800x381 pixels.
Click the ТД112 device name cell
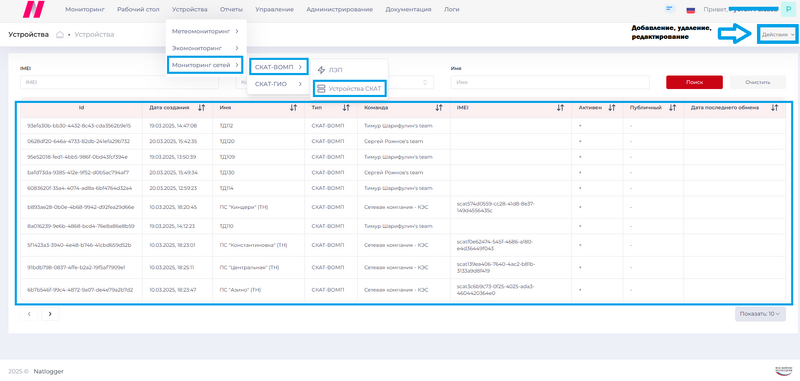tap(227, 125)
